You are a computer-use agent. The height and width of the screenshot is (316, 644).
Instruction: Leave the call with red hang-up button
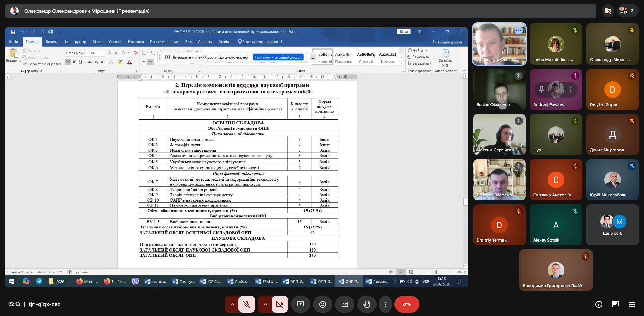click(407, 304)
